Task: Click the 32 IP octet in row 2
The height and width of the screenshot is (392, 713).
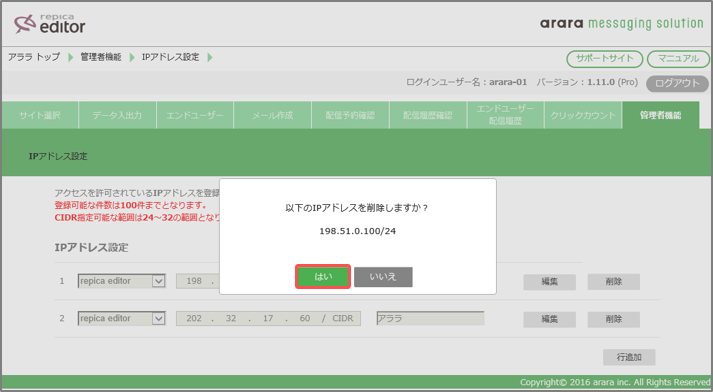Action: point(231,318)
